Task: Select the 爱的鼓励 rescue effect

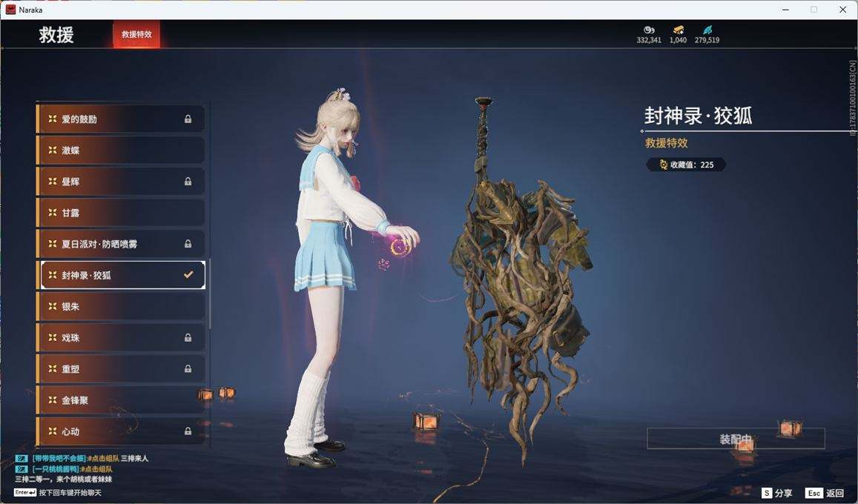Action: 121,119
